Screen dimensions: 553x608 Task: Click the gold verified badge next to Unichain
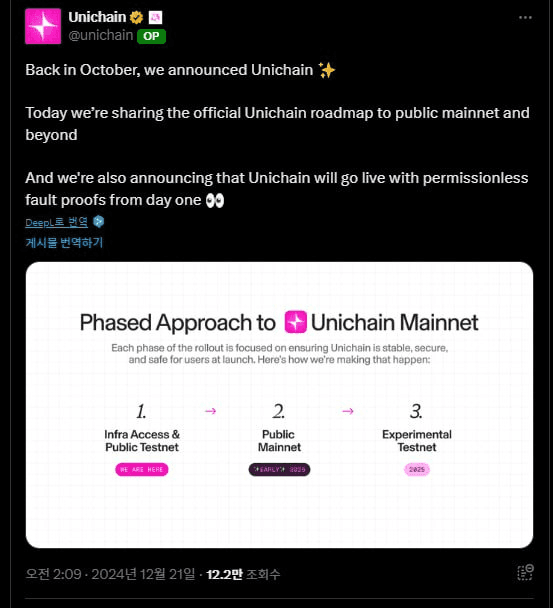pos(136,17)
